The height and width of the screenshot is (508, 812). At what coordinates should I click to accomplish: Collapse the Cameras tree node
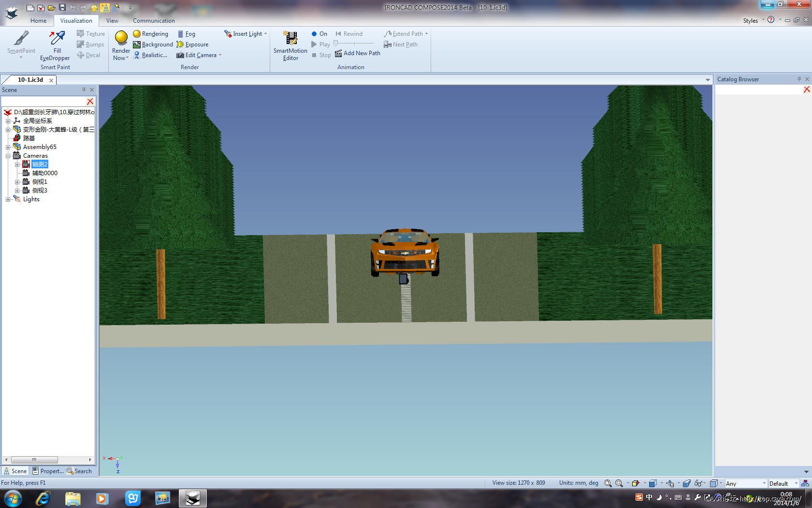8,156
